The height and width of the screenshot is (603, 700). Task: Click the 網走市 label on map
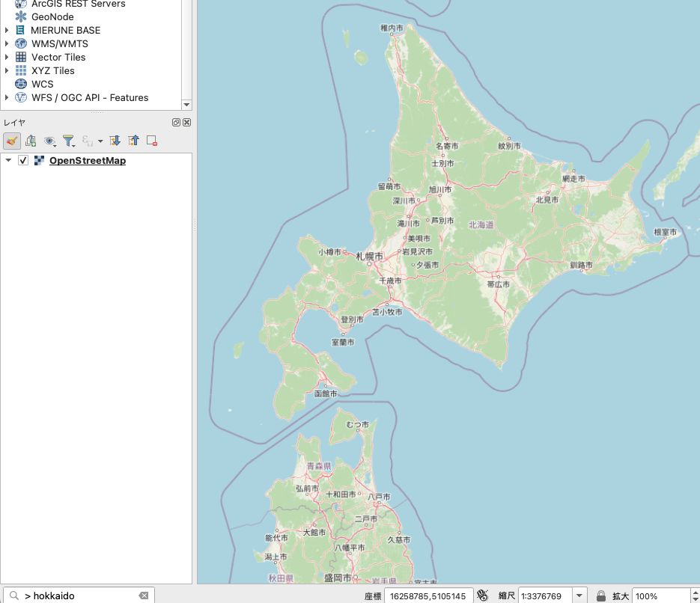(573, 178)
